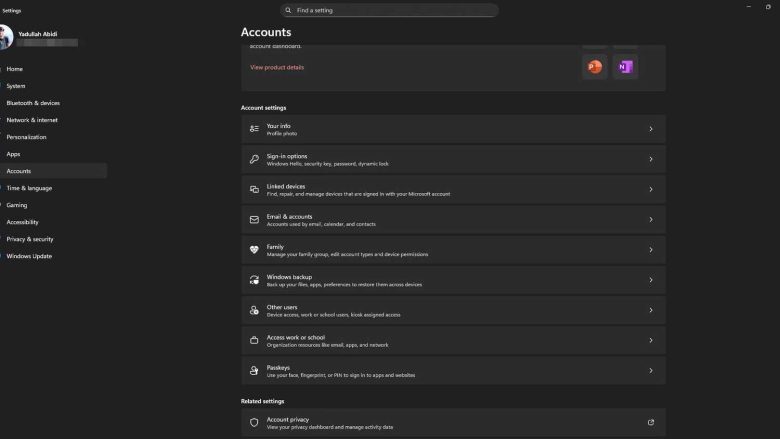Go to Privacy & security section
The image size is (780, 439).
coord(30,239)
